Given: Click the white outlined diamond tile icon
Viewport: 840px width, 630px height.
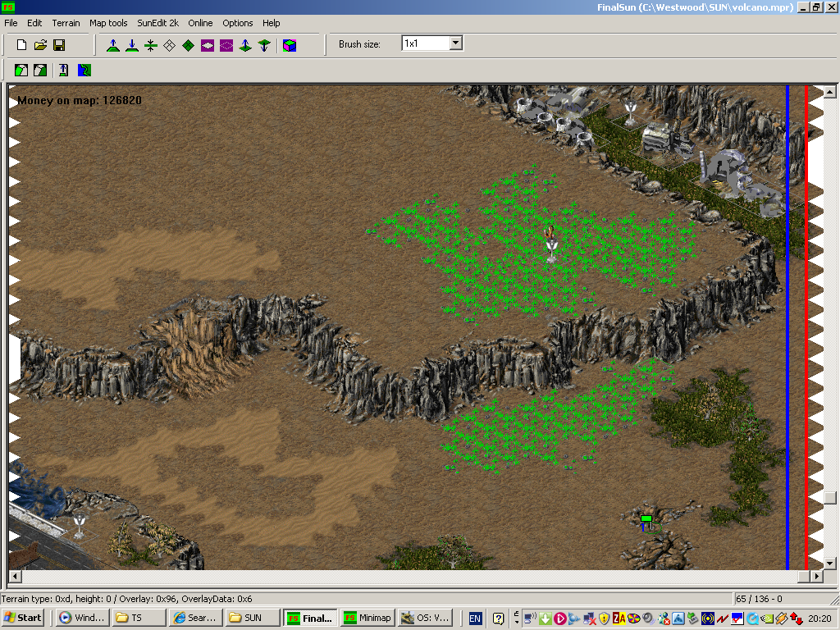Looking at the screenshot, I should [x=169, y=46].
